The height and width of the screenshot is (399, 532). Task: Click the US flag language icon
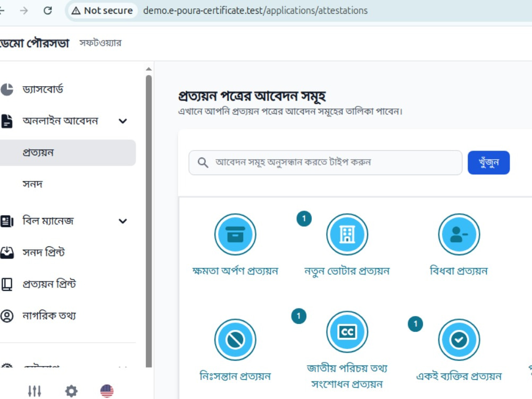point(107,391)
